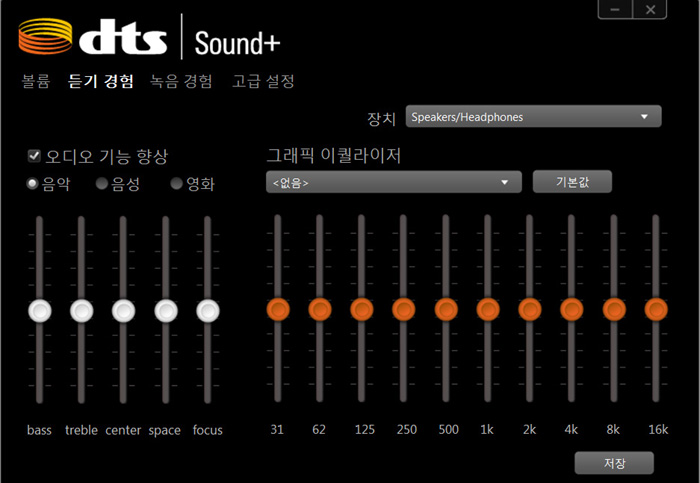Click the 8k equalizer knob

pos(614,309)
